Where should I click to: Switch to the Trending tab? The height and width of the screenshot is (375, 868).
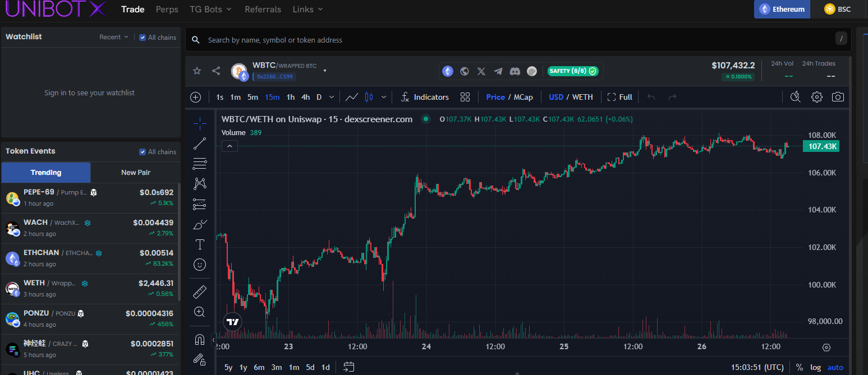click(x=46, y=173)
